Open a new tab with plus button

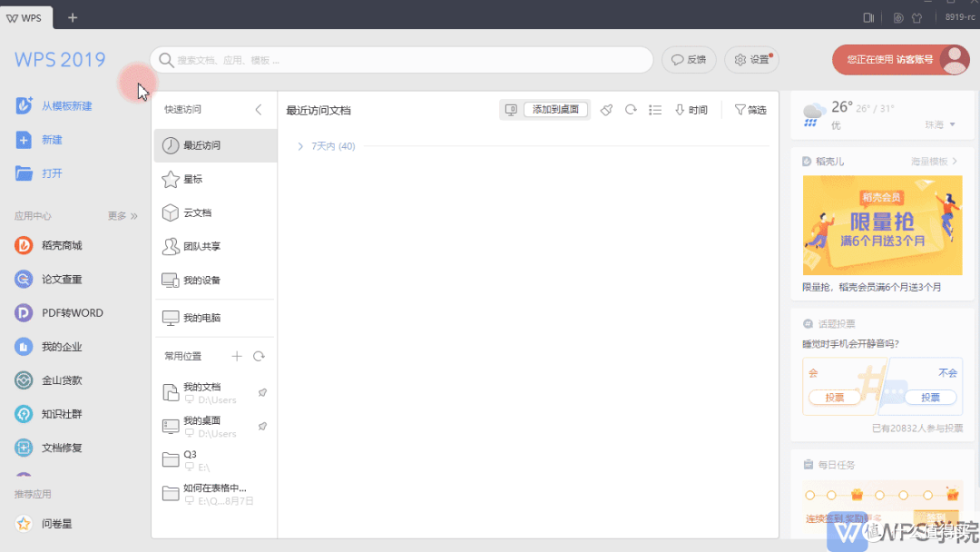[73, 17]
